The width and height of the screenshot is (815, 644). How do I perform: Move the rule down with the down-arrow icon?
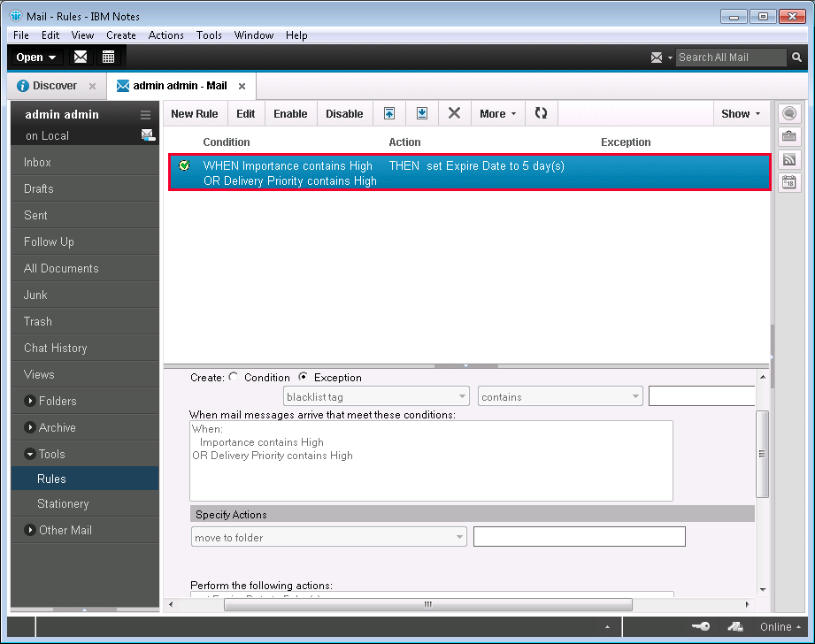[422, 113]
